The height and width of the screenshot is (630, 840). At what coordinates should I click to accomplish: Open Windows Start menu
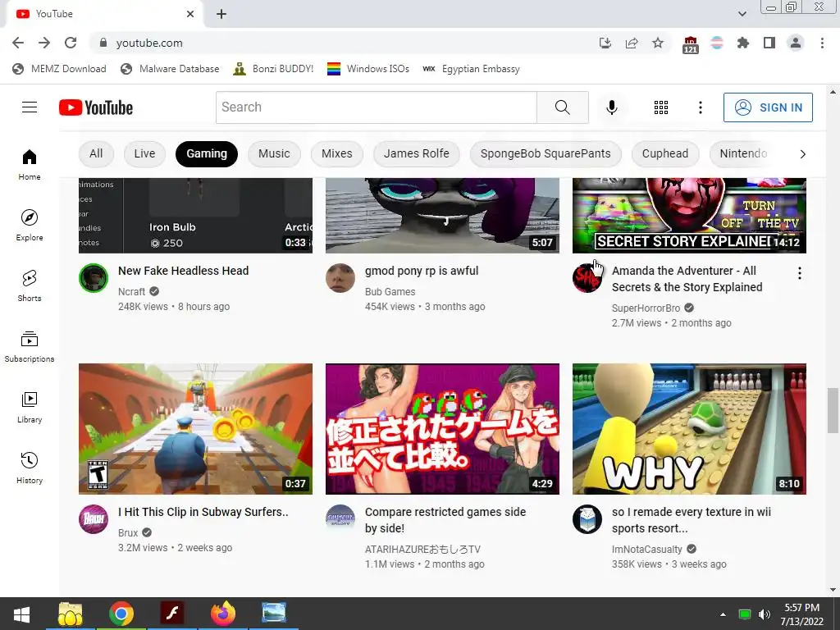[21, 614]
